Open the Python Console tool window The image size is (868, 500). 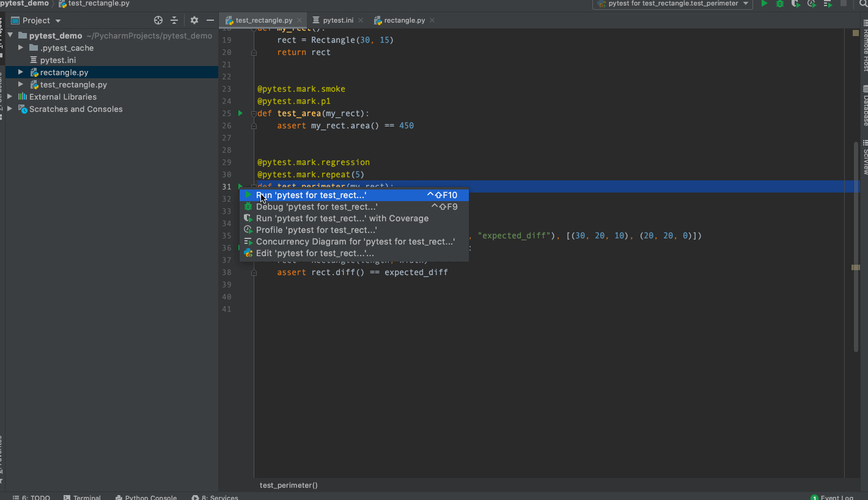click(145, 497)
